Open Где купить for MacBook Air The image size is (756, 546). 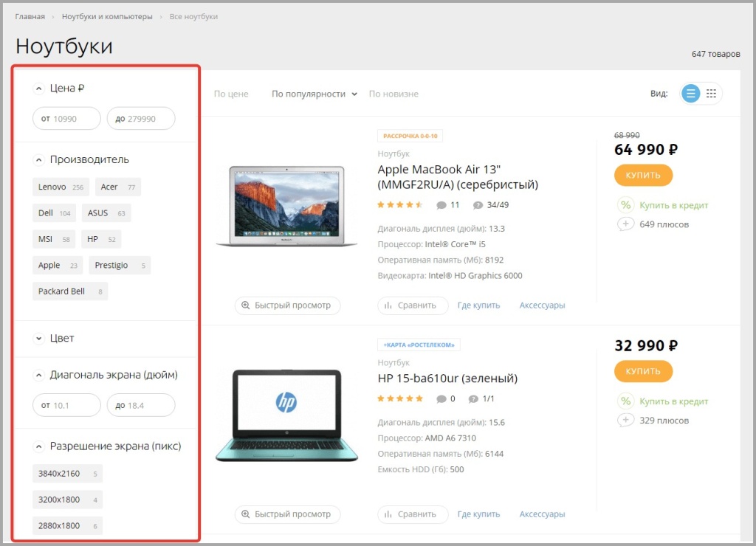[x=478, y=305]
